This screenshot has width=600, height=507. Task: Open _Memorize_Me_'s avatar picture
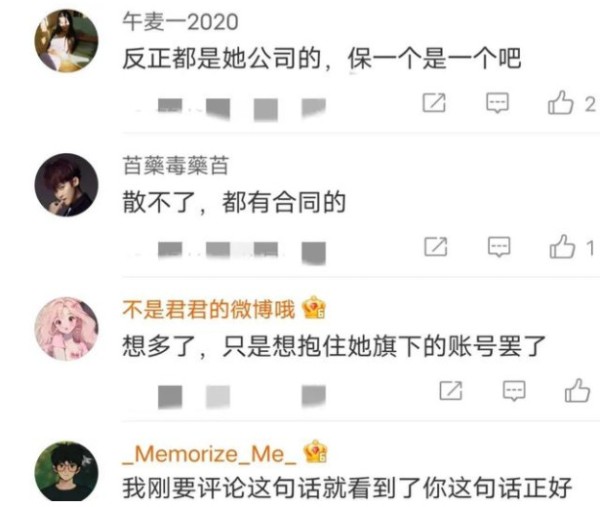point(67,471)
